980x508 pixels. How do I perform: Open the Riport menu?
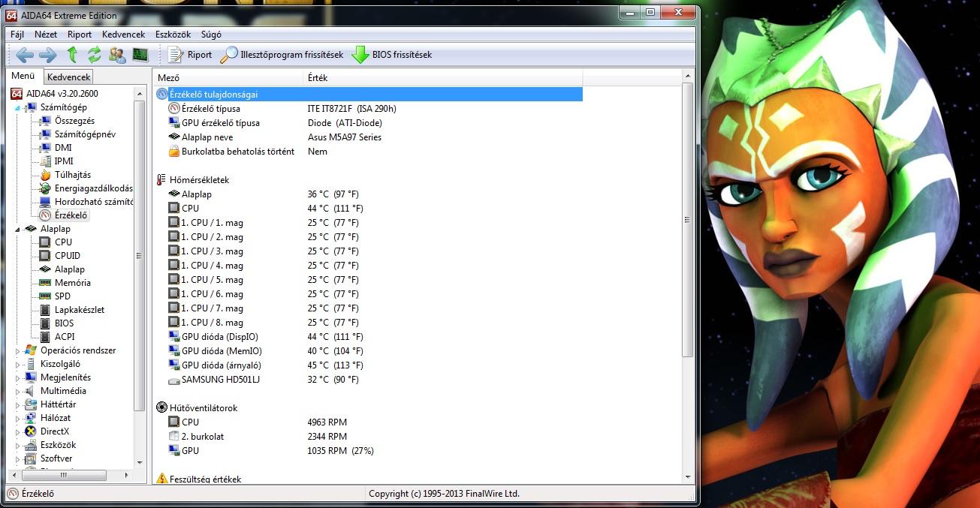point(80,35)
